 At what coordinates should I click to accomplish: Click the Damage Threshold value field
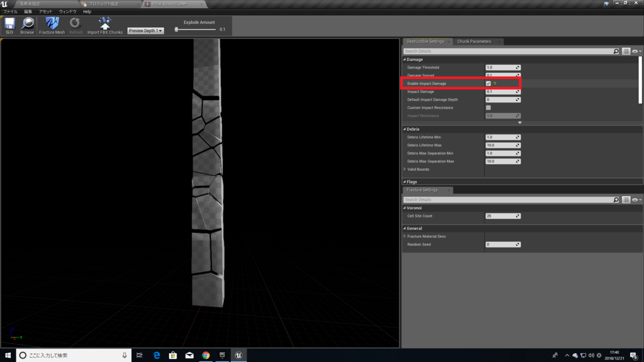pos(502,68)
